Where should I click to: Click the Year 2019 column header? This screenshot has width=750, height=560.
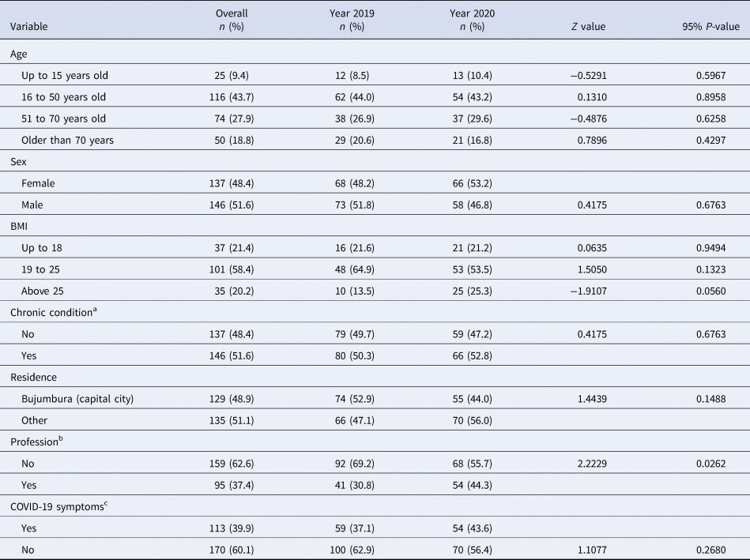(347, 20)
